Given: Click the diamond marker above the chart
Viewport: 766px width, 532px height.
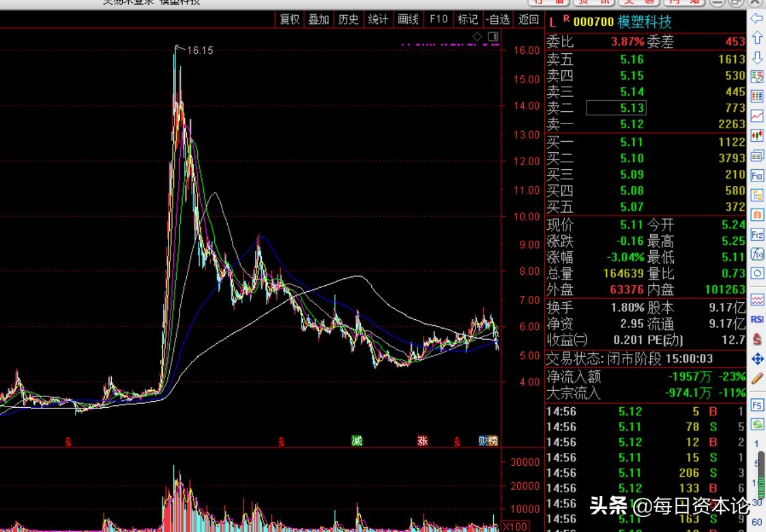Looking at the screenshot, I should [477, 36].
